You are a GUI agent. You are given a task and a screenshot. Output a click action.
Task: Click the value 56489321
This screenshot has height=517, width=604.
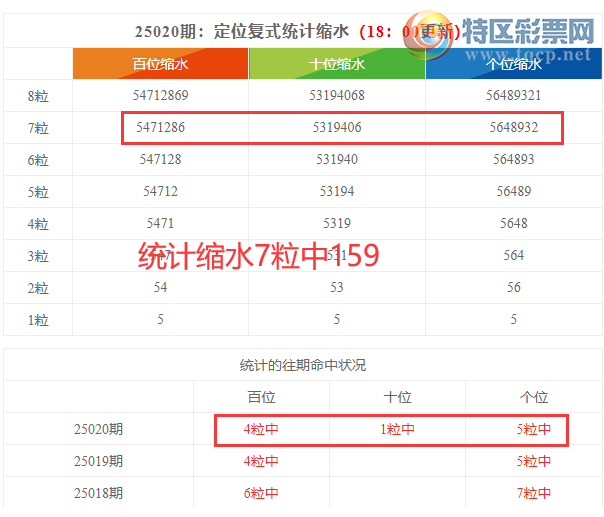coord(513,95)
